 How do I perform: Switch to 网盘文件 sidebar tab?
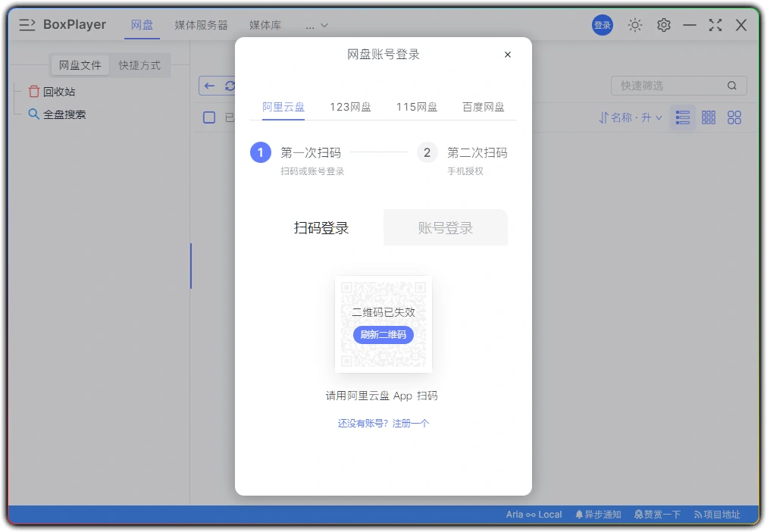tap(80, 65)
